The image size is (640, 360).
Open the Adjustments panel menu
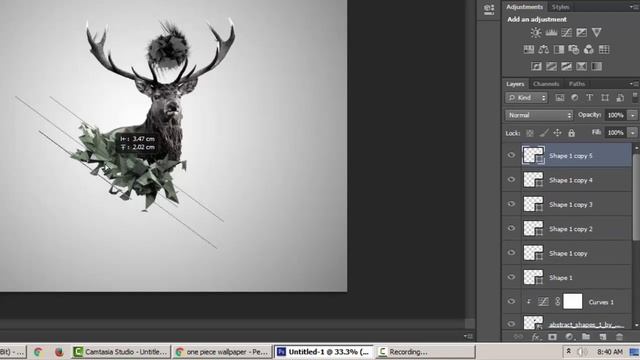point(635,7)
